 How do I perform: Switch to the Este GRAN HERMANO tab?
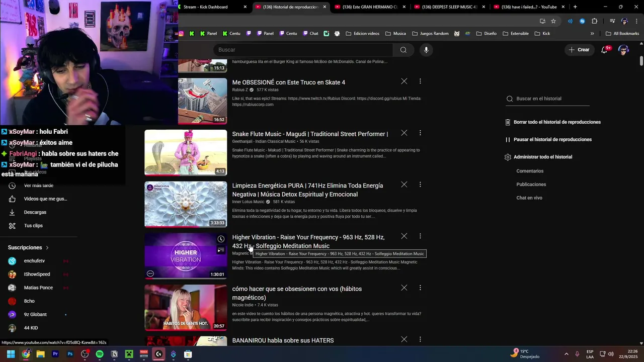[x=370, y=7]
